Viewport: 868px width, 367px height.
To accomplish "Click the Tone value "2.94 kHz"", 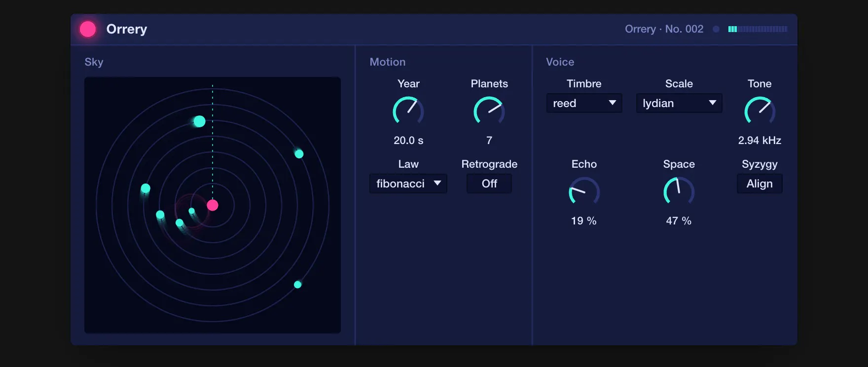I will [x=759, y=141].
